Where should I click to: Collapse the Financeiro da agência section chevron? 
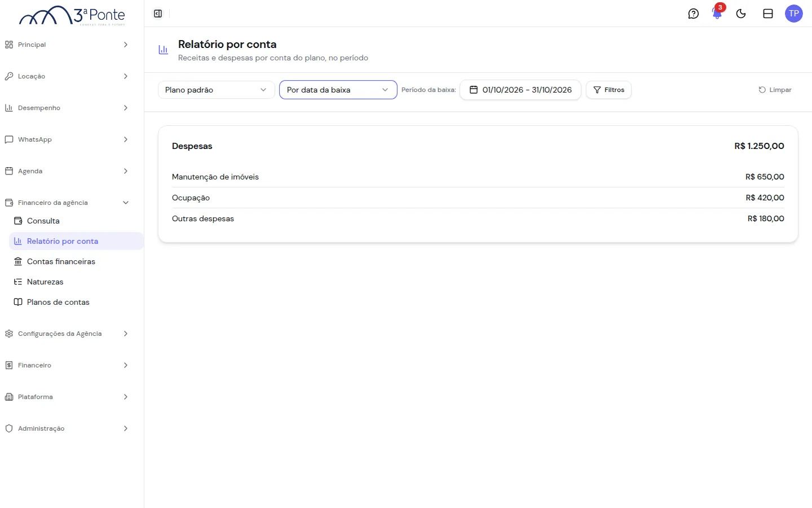coord(126,203)
